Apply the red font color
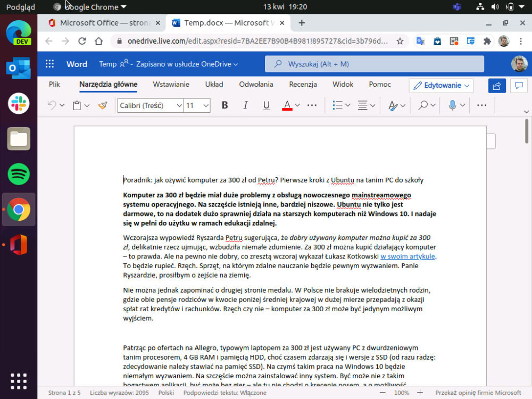The image size is (532, 399). tap(287, 105)
